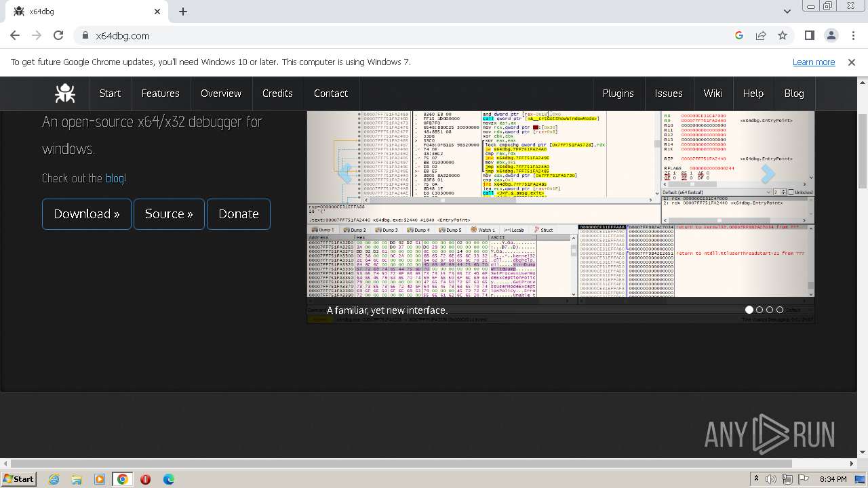Viewport: 868px width, 488px height.
Task: Open the Action Center flag icon
Action: [804, 479]
